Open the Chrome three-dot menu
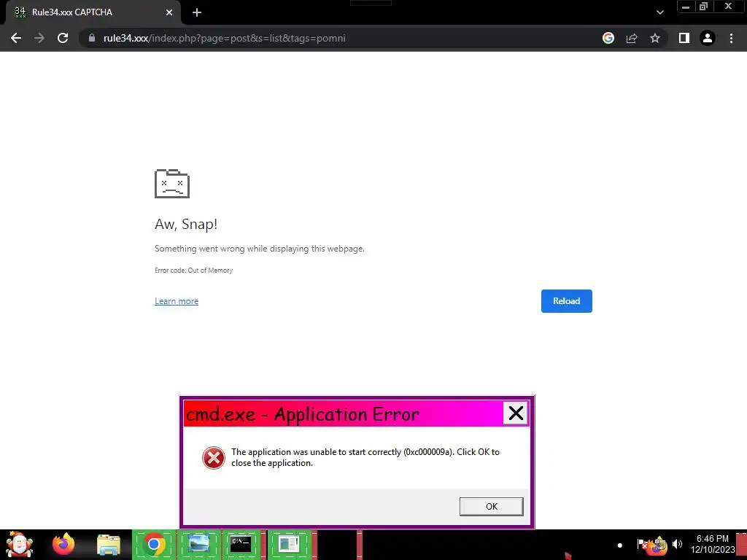This screenshot has width=747, height=560. (731, 38)
